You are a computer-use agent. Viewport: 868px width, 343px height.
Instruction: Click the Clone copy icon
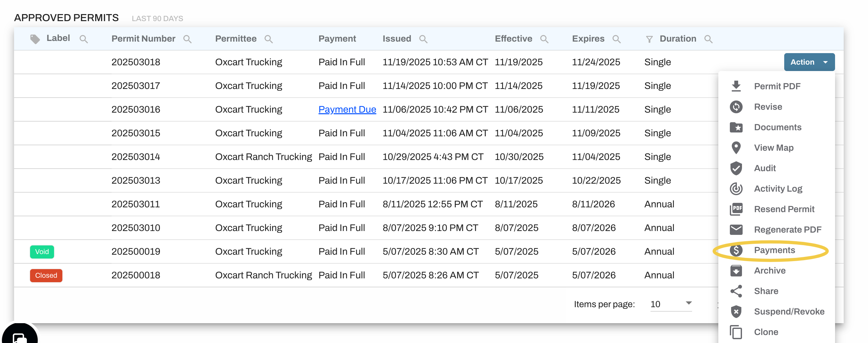pyautogui.click(x=736, y=332)
